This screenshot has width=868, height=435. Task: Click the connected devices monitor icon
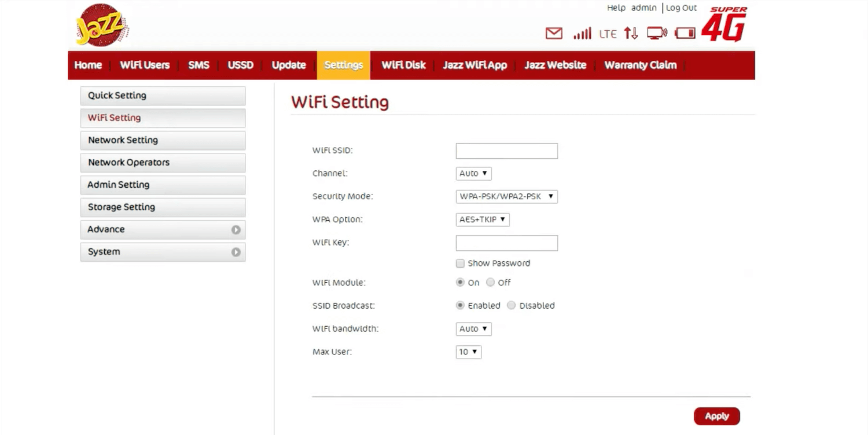(657, 34)
